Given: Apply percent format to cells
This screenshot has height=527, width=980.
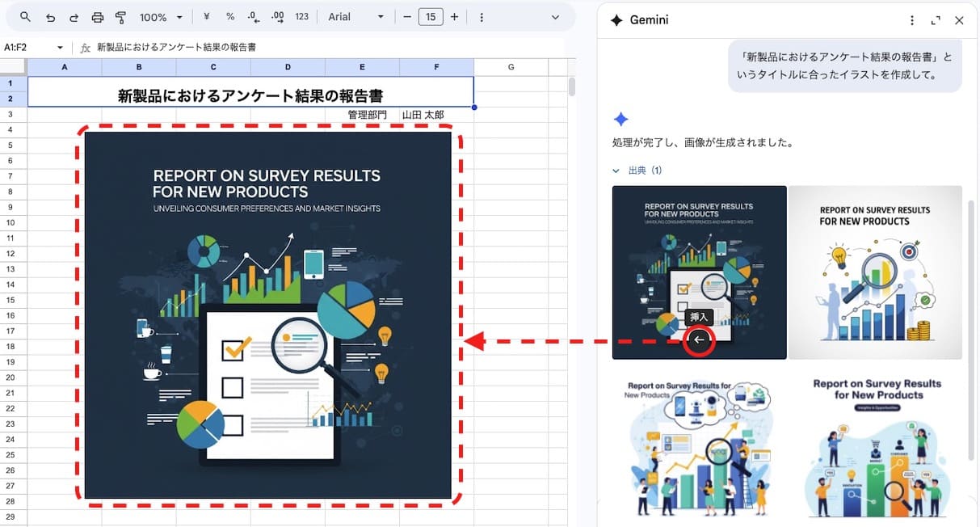Looking at the screenshot, I should [230, 17].
